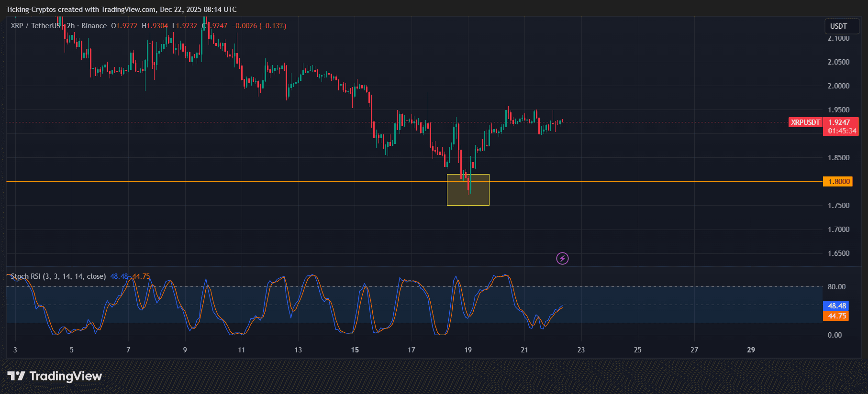868x394 pixels.
Task: Click the 01:45:34 candle countdown timer
Action: tap(842, 131)
